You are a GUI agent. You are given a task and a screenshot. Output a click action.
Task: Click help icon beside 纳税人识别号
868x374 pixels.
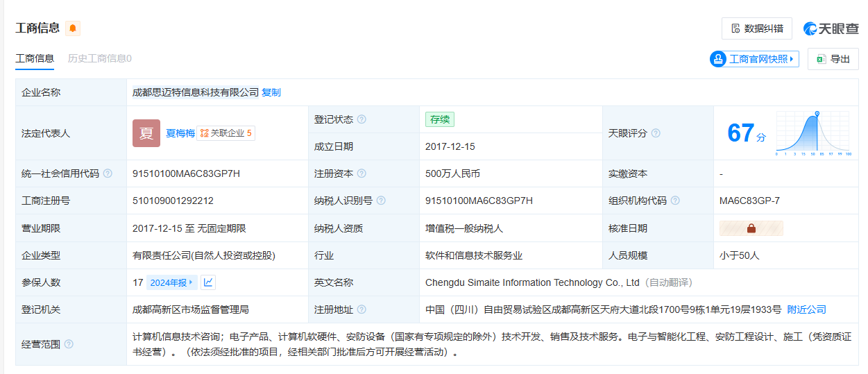(x=381, y=201)
